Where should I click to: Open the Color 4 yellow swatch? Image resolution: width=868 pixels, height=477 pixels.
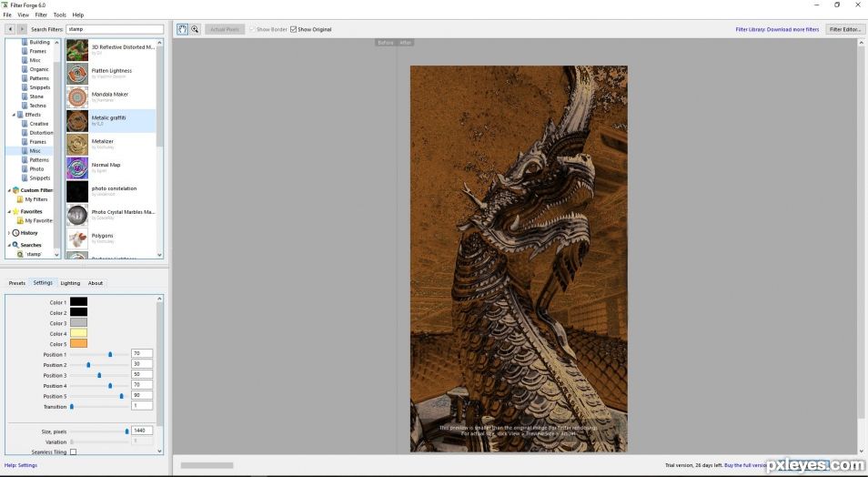point(78,333)
